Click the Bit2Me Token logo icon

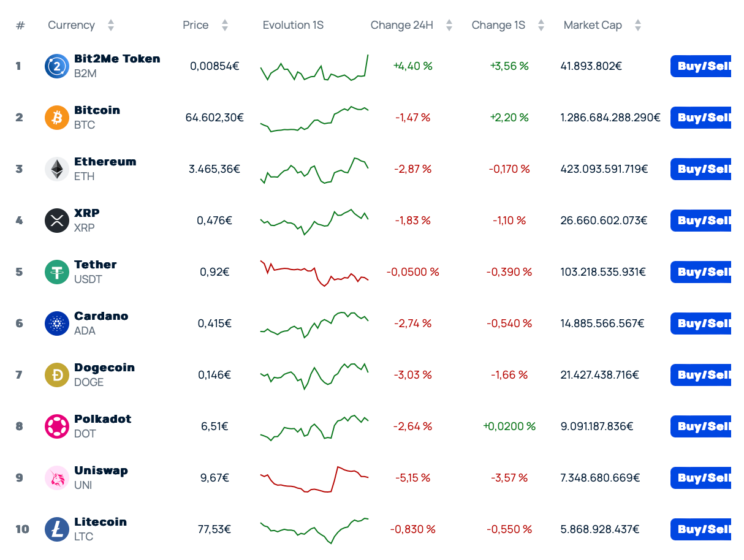pyautogui.click(x=56, y=66)
